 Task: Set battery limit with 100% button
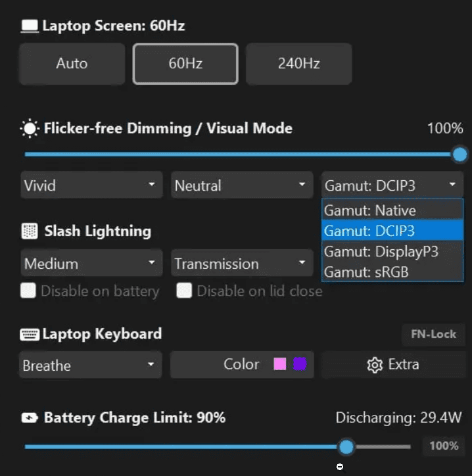click(x=444, y=446)
